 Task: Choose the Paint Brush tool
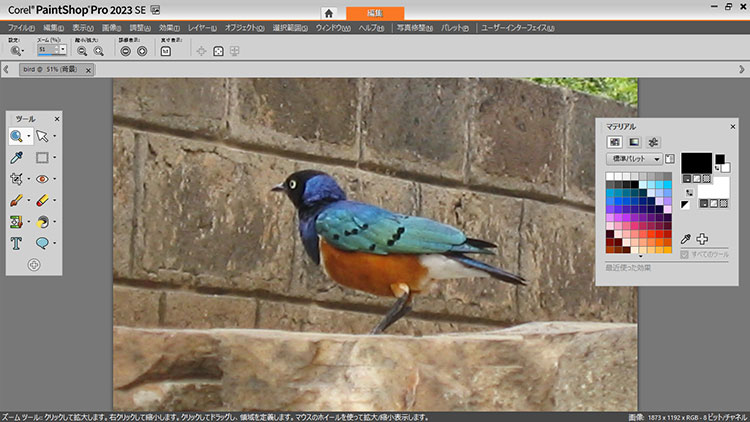coord(17,200)
